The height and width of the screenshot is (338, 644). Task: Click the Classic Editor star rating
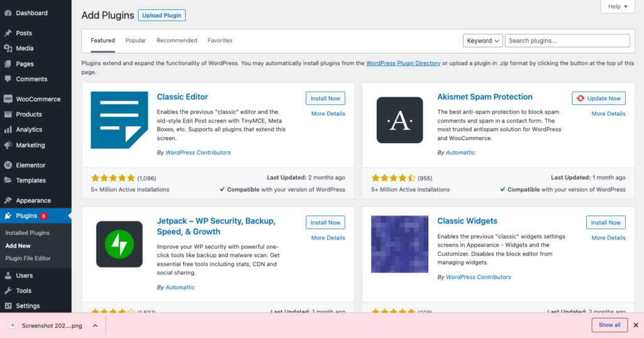[x=113, y=178]
